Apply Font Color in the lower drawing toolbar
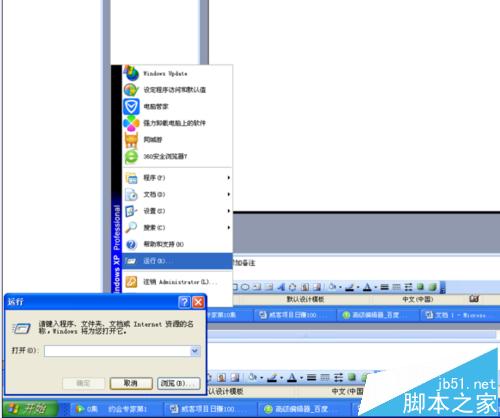The image size is (500, 418). [292, 377]
